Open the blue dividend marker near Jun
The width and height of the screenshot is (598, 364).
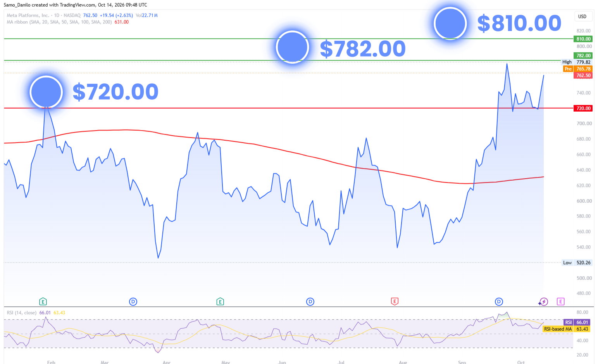click(x=310, y=302)
